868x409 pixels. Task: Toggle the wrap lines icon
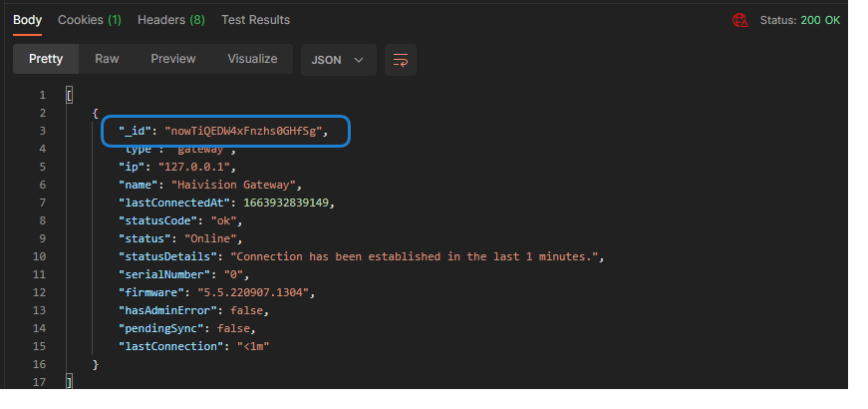tap(400, 60)
